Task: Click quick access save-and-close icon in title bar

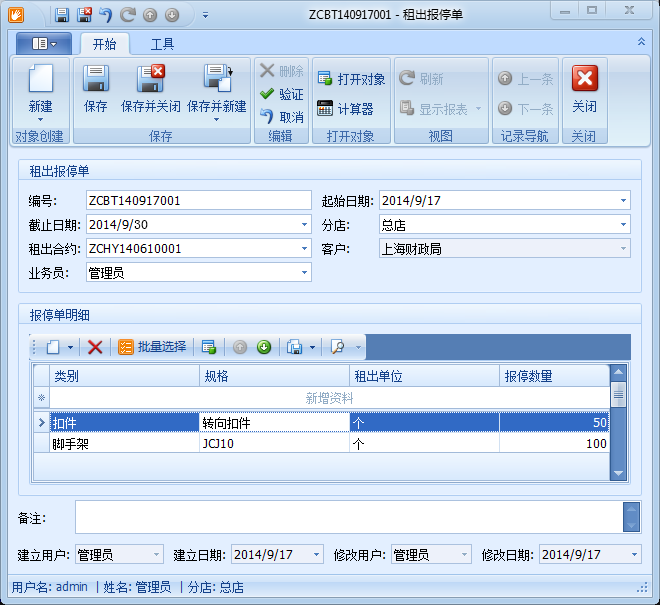Action: 85,15
